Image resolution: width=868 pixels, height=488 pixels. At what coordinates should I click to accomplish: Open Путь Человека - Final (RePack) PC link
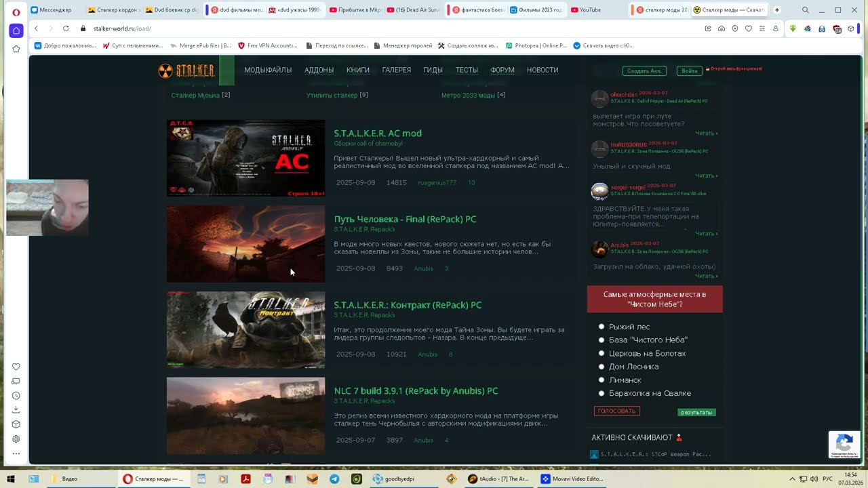click(405, 220)
